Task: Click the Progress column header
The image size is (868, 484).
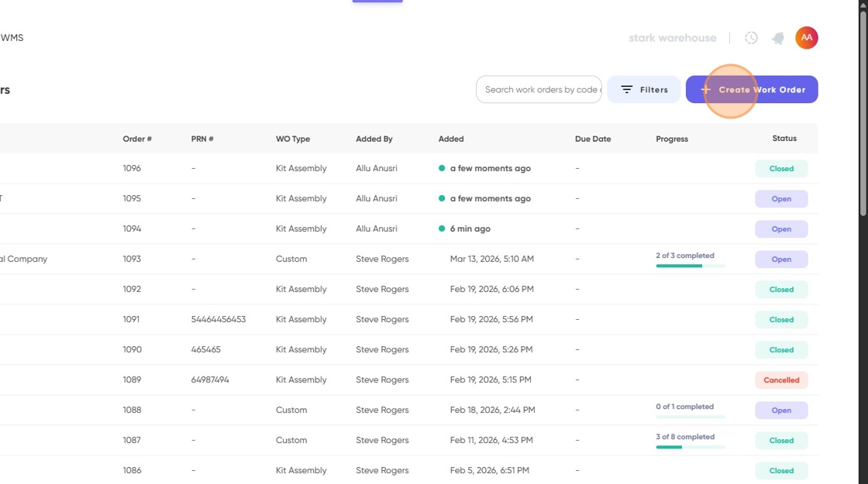Action: tap(672, 139)
